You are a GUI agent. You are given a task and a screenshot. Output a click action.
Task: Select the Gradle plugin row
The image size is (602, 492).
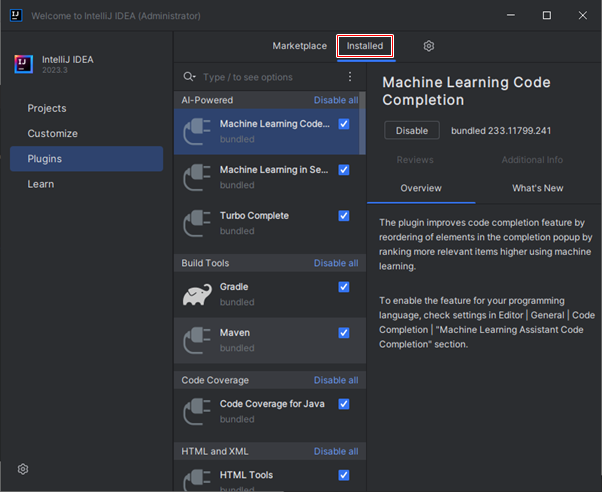point(270,295)
